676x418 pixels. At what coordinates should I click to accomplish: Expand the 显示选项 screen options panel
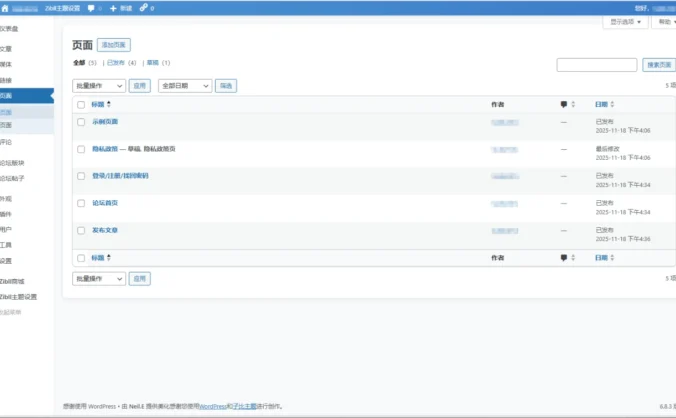coord(626,21)
